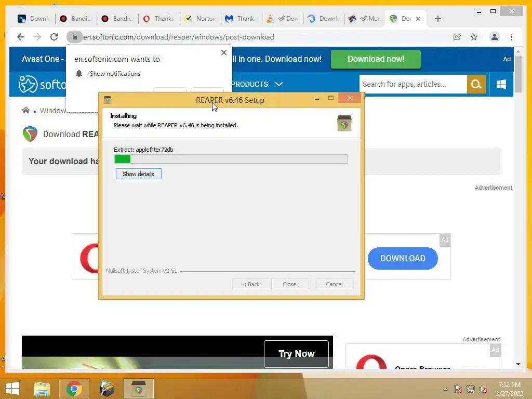Reload the Softonic page
The width and height of the screenshot is (532, 399).
[x=54, y=37]
